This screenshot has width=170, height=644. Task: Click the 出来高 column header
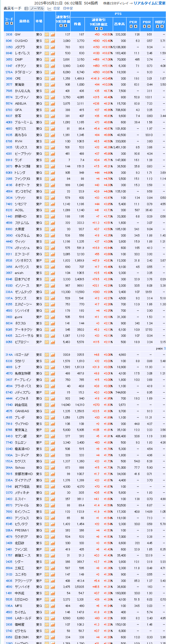point(119,24)
